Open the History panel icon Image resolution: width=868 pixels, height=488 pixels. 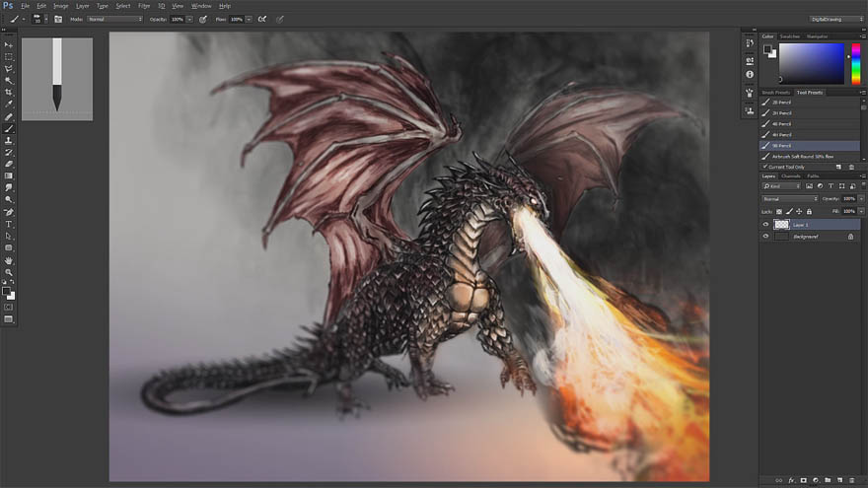coord(750,43)
